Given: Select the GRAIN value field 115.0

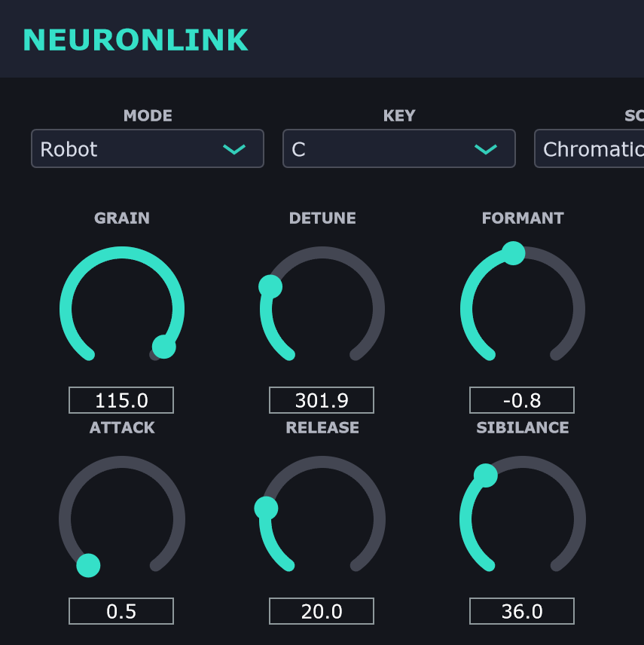Looking at the screenshot, I should click(121, 400).
